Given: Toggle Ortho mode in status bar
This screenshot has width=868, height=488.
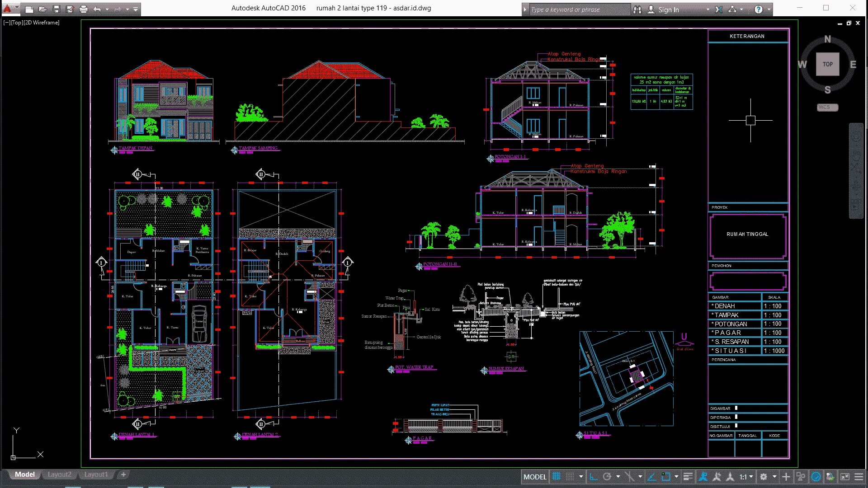Looking at the screenshot, I should pyautogui.click(x=594, y=477).
